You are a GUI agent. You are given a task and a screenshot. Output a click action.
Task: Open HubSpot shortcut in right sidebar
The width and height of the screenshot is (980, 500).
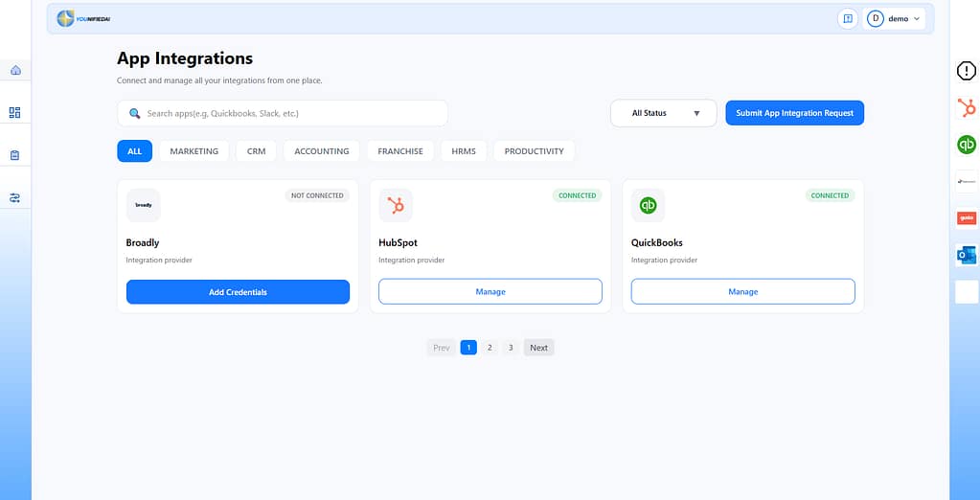967,108
